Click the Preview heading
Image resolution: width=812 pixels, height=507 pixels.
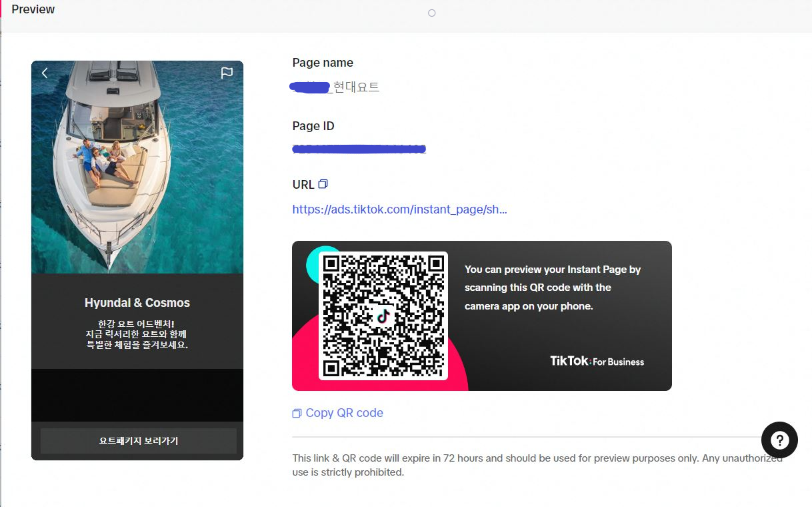point(33,9)
